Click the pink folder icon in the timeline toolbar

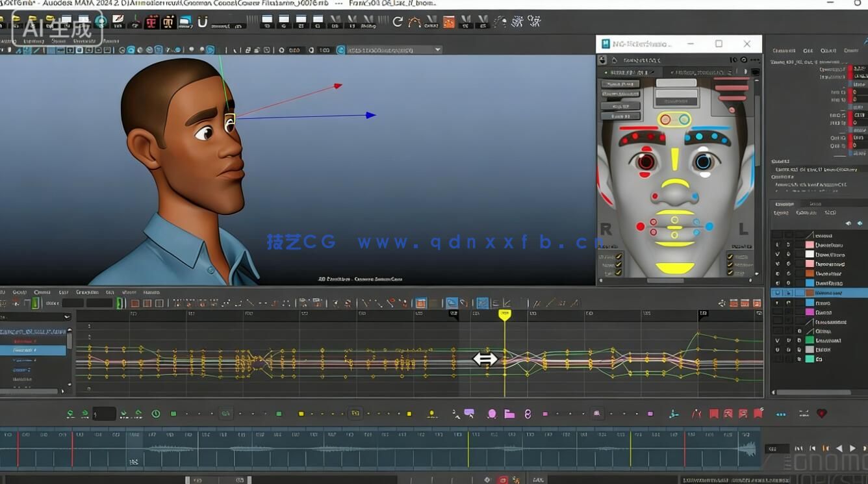509,414
